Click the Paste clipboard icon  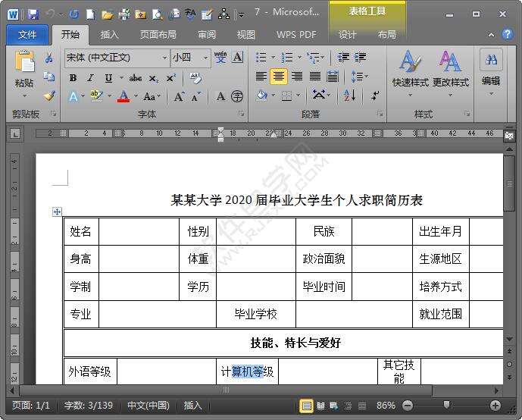pyautogui.click(x=24, y=61)
